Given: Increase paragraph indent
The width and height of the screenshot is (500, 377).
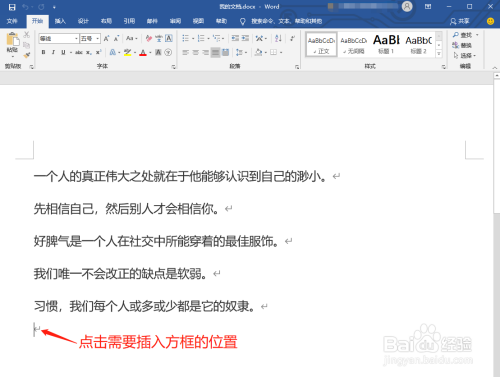Looking at the screenshot, I should 245,39.
